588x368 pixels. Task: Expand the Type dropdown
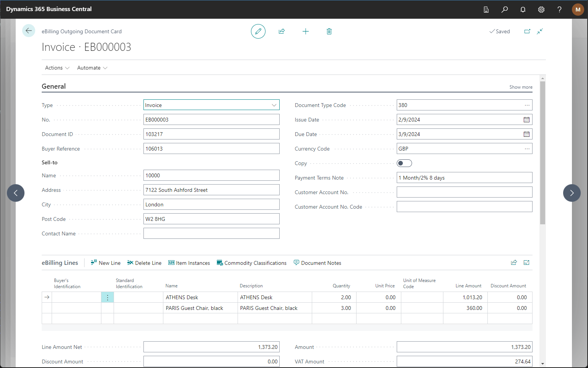(274, 105)
